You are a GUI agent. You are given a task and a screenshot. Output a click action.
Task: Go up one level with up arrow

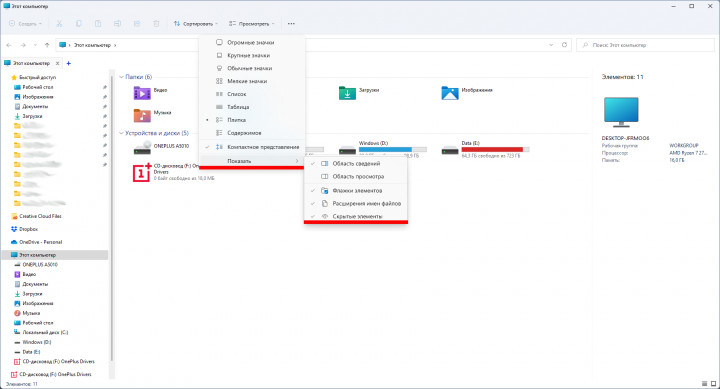click(x=47, y=45)
